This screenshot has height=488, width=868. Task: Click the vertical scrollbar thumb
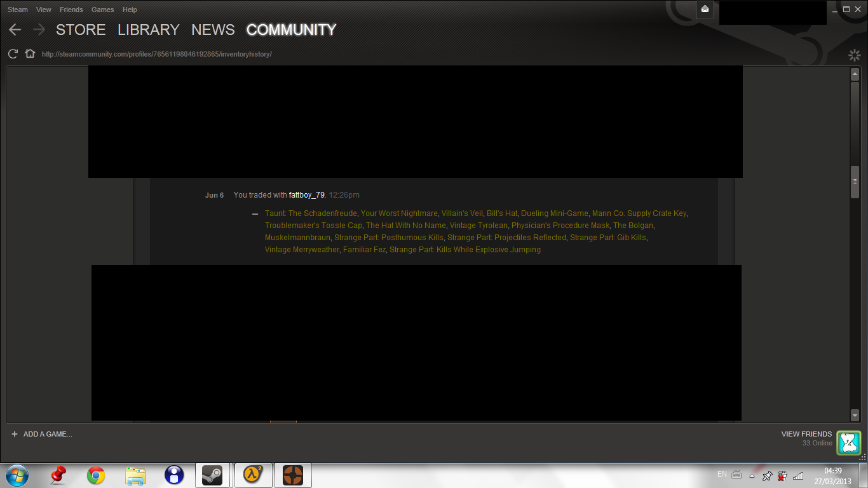(x=855, y=182)
